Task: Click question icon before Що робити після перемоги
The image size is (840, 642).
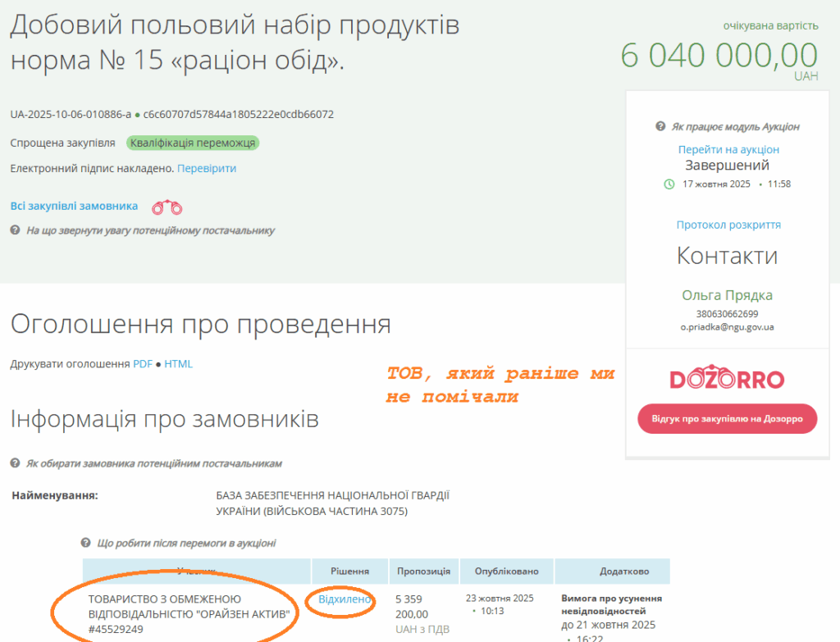Action: point(85,543)
